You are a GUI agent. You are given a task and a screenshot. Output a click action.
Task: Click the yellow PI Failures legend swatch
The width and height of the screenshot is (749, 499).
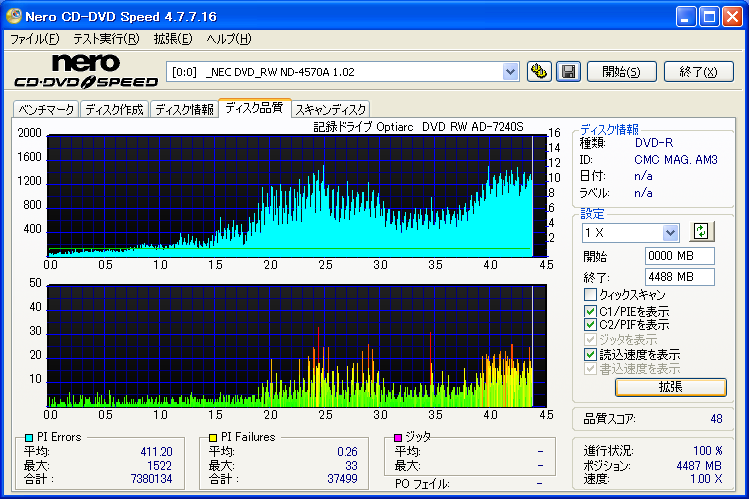(213, 437)
